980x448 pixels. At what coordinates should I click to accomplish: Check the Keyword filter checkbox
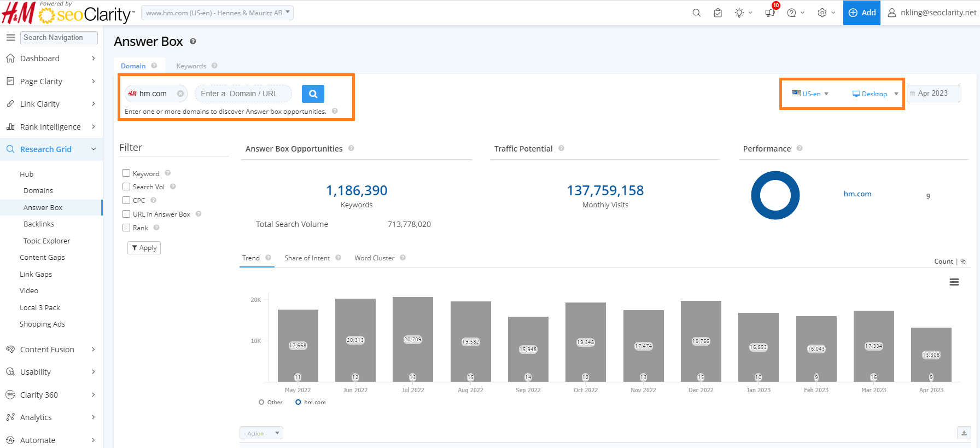click(126, 173)
